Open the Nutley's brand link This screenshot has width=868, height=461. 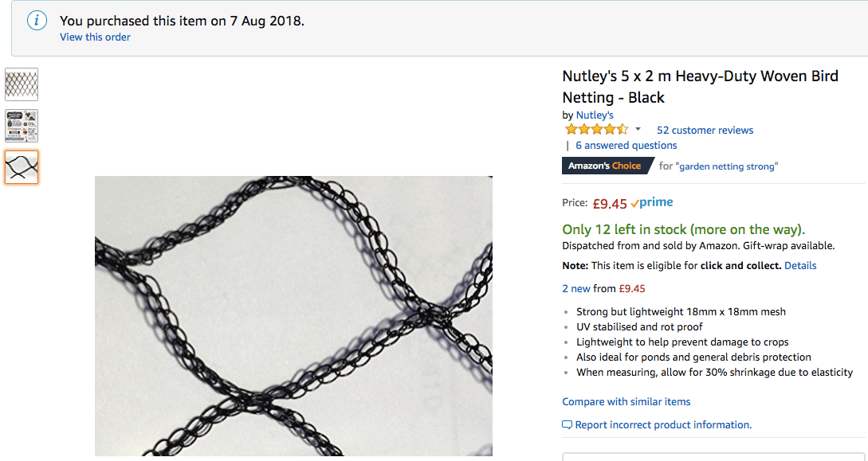point(595,115)
